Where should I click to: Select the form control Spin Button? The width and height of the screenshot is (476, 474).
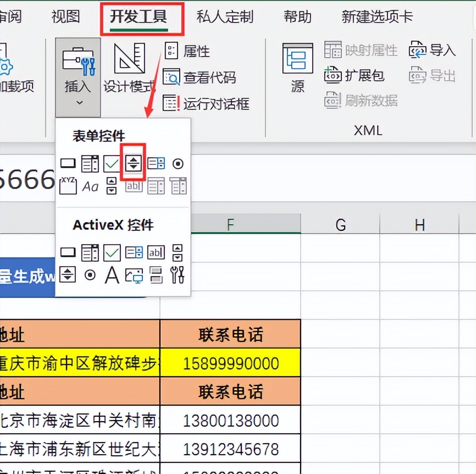coord(134,163)
